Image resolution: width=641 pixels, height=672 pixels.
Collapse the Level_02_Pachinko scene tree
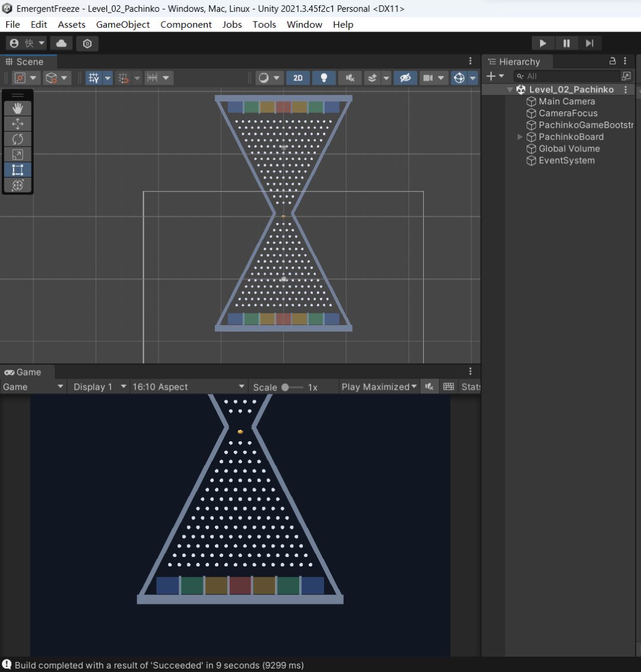[510, 90]
